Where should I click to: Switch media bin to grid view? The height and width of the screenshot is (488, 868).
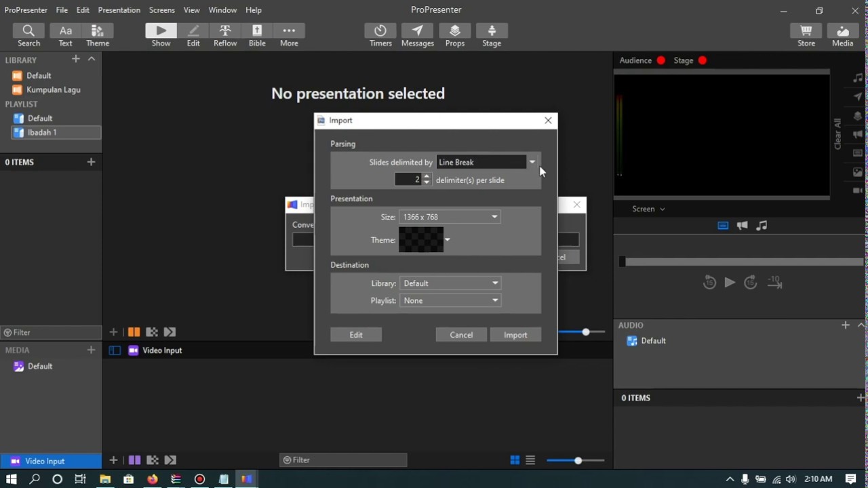point(515,460)
